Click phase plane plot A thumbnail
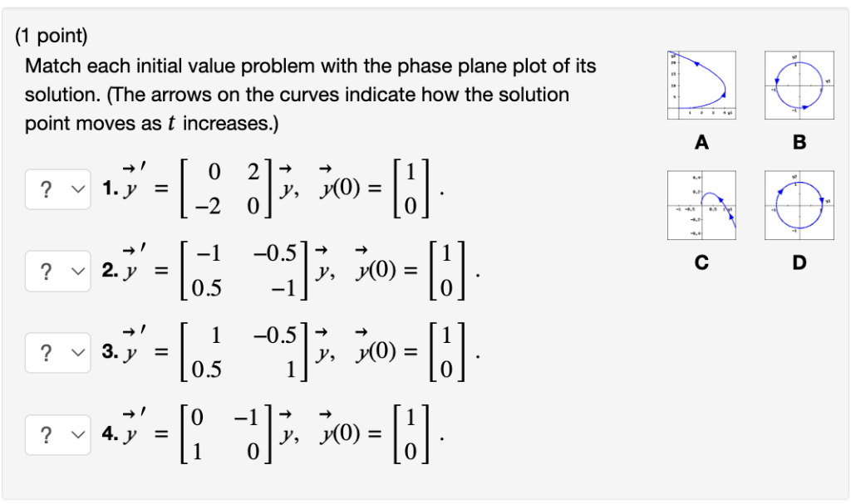 (701, 86)
